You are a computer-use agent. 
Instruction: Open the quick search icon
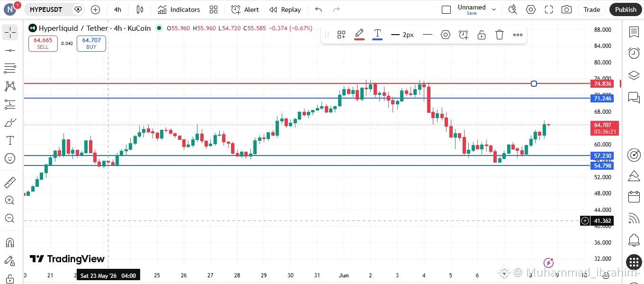click(x=512, y=9)
